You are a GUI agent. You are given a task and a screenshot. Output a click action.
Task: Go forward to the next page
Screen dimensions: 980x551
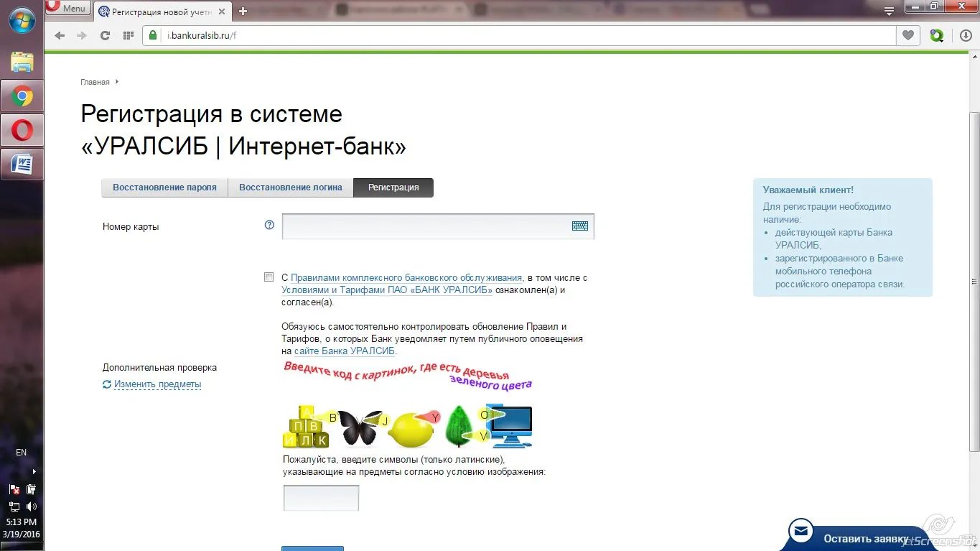tap(82, 35)
